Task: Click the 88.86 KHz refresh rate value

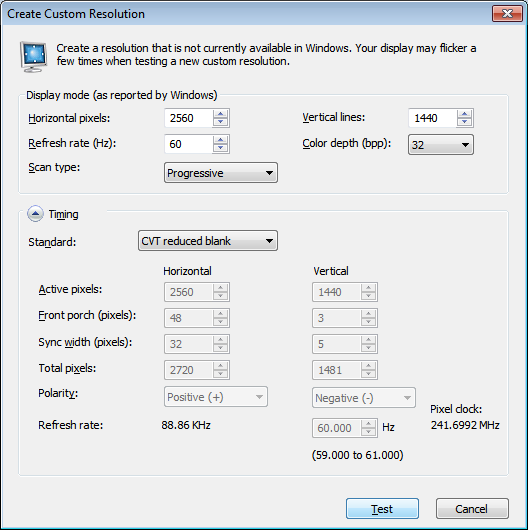Action: click(186, 425)
